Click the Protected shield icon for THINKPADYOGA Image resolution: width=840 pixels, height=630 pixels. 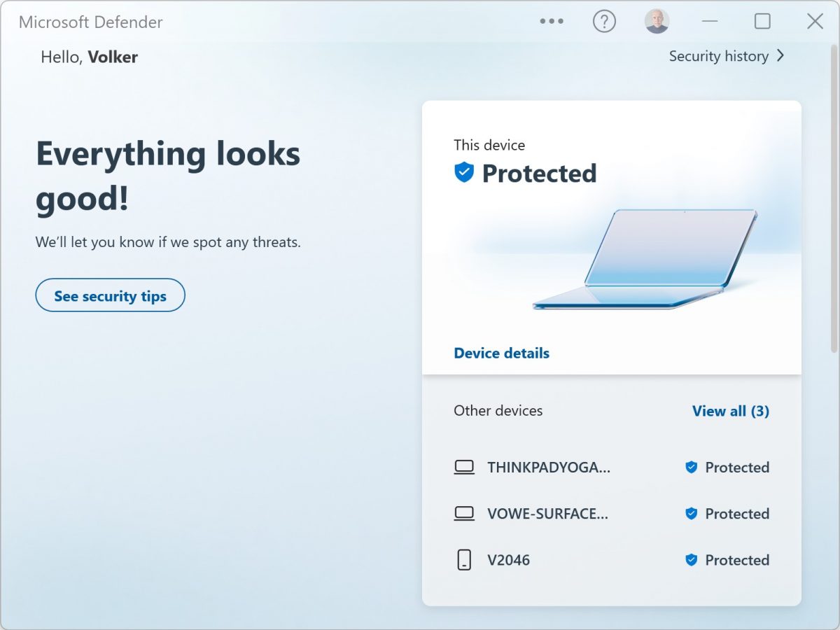pyautogui.click(x=692, y=467)
